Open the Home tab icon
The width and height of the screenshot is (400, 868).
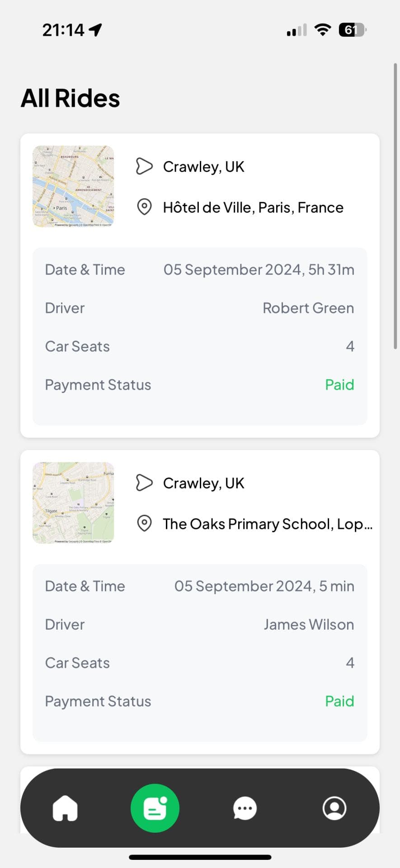pyautogui.click(x=66, y=808)
